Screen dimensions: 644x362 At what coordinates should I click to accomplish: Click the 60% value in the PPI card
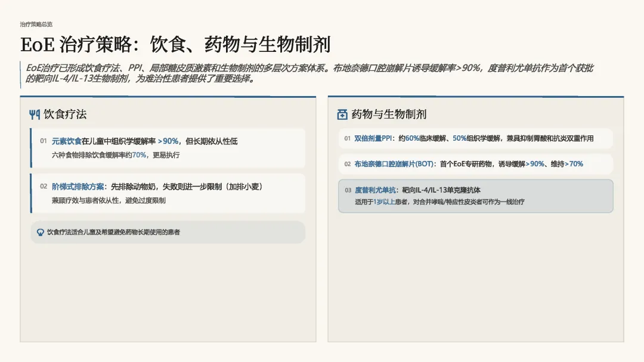click(413, 138)
